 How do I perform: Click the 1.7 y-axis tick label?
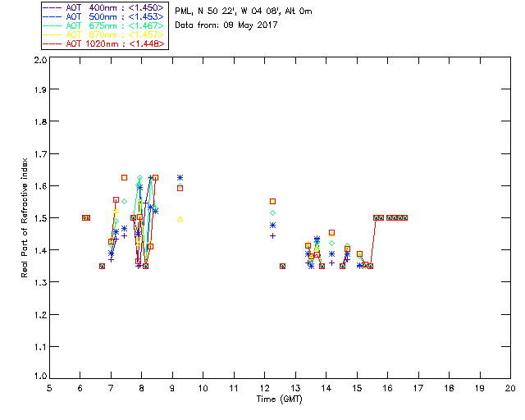(40, 154)
